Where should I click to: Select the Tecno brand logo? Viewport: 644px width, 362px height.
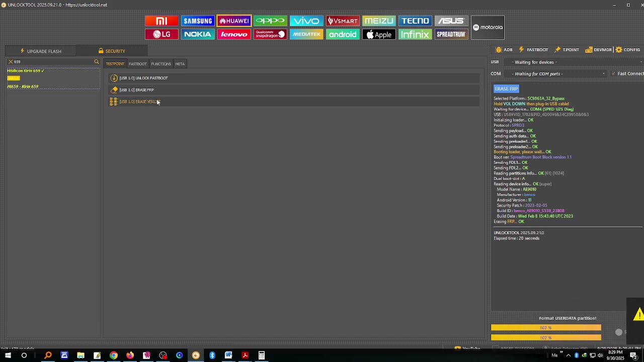tap(415, 21)
